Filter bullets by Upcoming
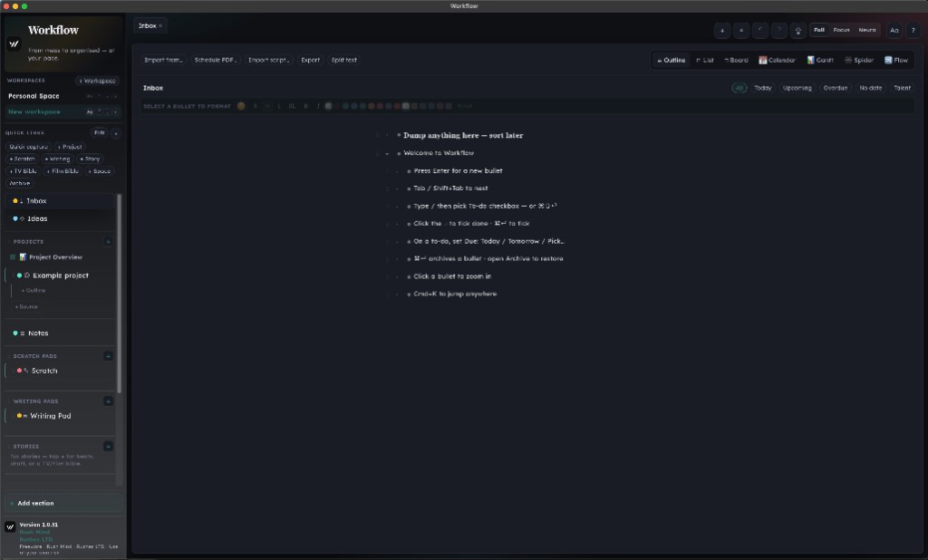Screen dimensions: 928x560 click(x=797, y=88)
